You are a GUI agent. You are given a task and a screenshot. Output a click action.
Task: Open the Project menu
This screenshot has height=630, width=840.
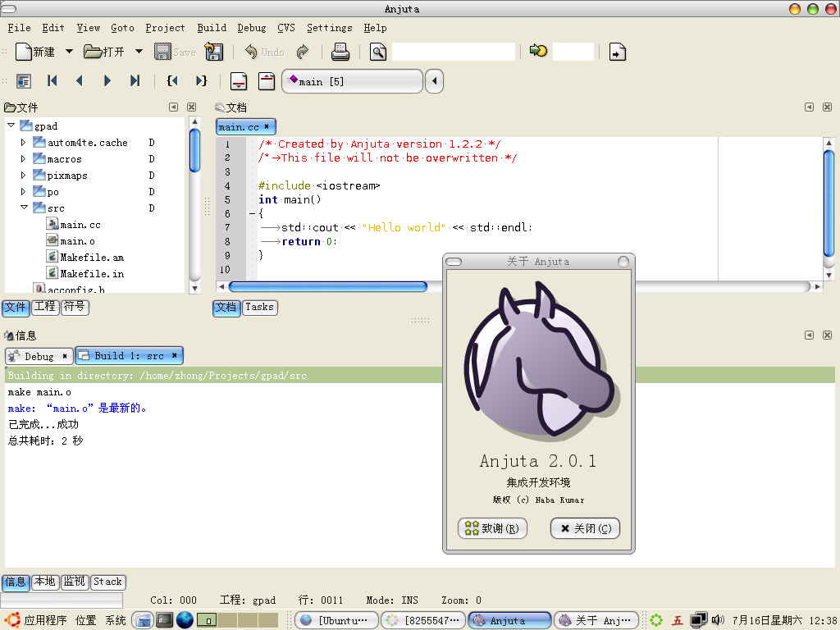click(x=165, y=28)
